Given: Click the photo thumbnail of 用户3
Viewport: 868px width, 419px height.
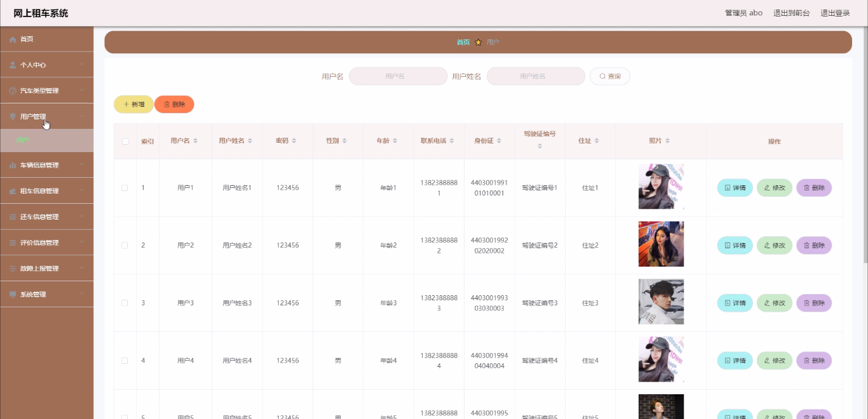Looking at the screenshot, I should click(x=661, y=302).
